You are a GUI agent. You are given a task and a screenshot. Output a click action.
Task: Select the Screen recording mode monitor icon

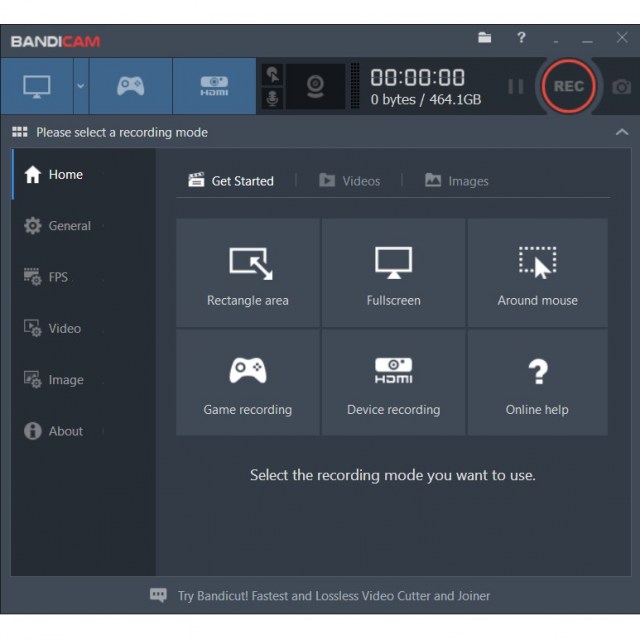(x=37, y=86)
